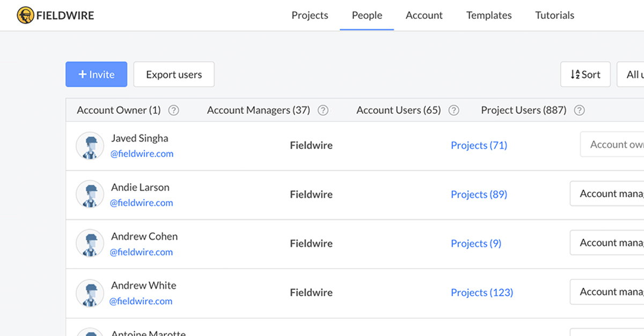Viewport: 644px width, 336px height.
Task: Open role dropdown for Andie Larson
Action: (x=607, y=194)
